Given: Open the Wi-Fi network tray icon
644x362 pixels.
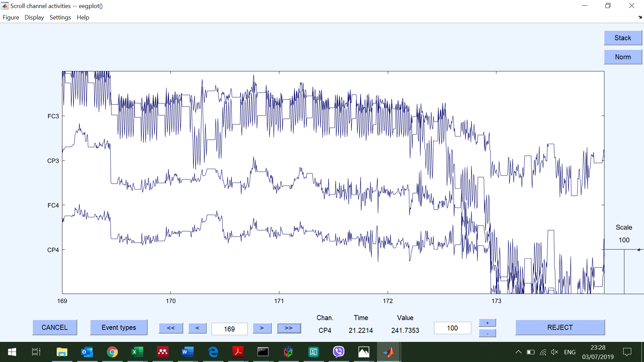Looking at the screenshot, I should click(x=543, y=352).
